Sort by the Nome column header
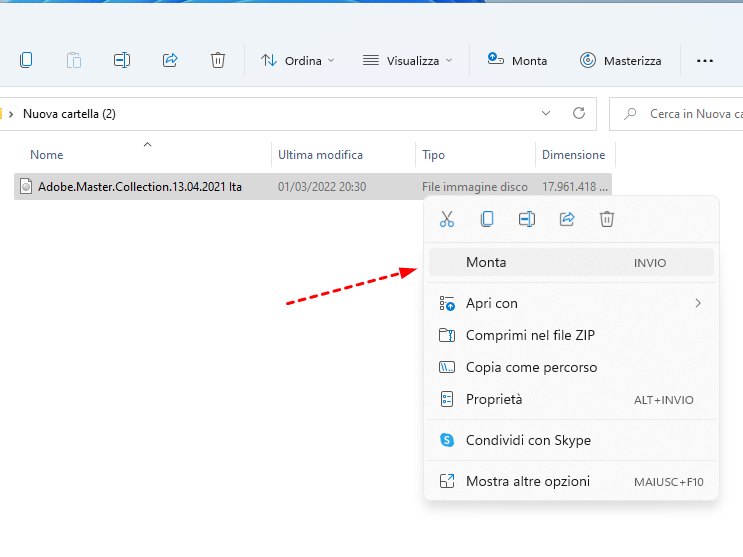The width and height of the screenshot is (743, 557). 47,155
